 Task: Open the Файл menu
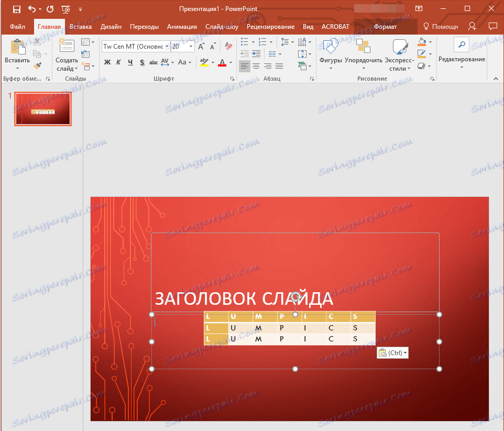click(17, 27)
